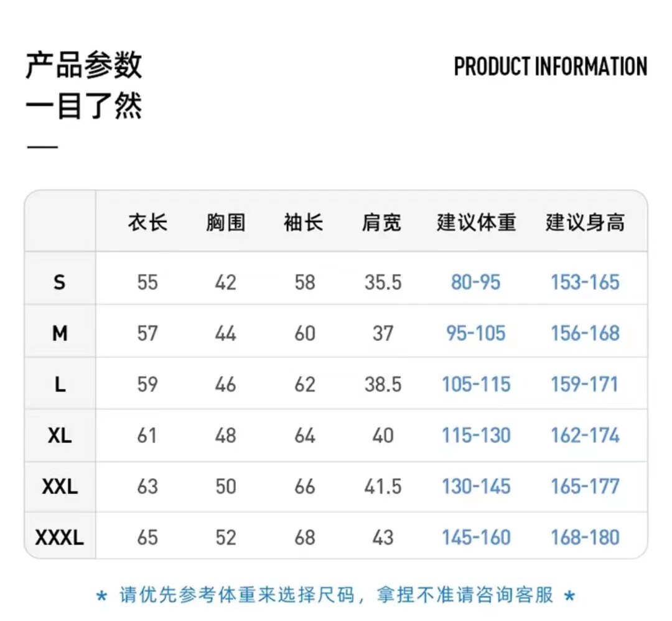
Task: Click chest value 46 in L row
Action: coord(225,385)
